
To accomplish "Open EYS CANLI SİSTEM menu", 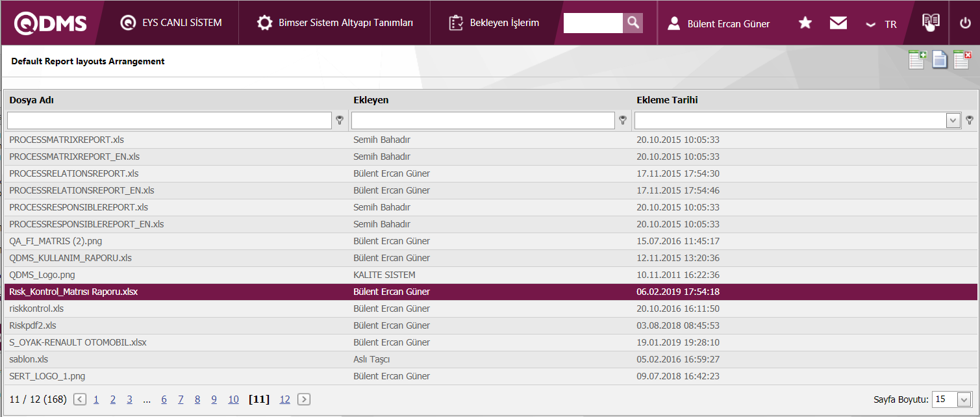I will point(171,23).
